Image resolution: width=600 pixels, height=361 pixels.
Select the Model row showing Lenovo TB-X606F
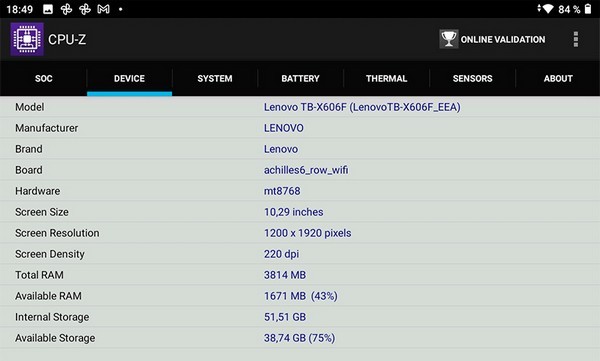coord(300,107)
